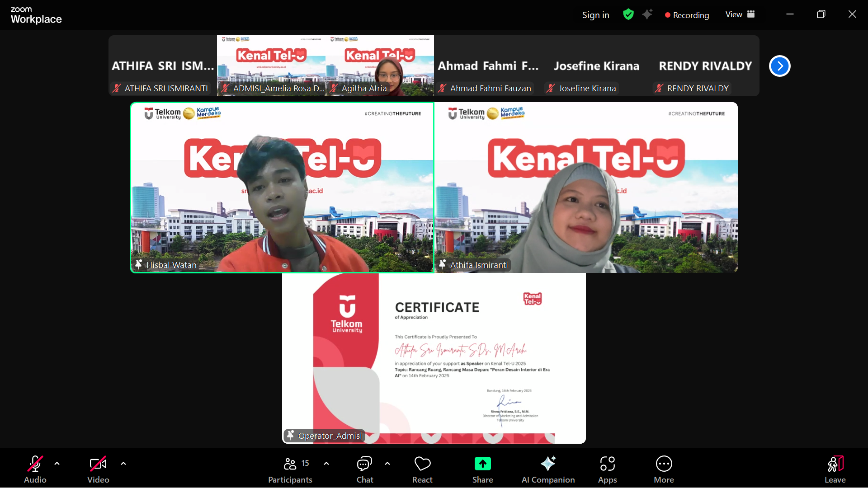
Task: Expand the Chat options arrow
Action: 387,464
